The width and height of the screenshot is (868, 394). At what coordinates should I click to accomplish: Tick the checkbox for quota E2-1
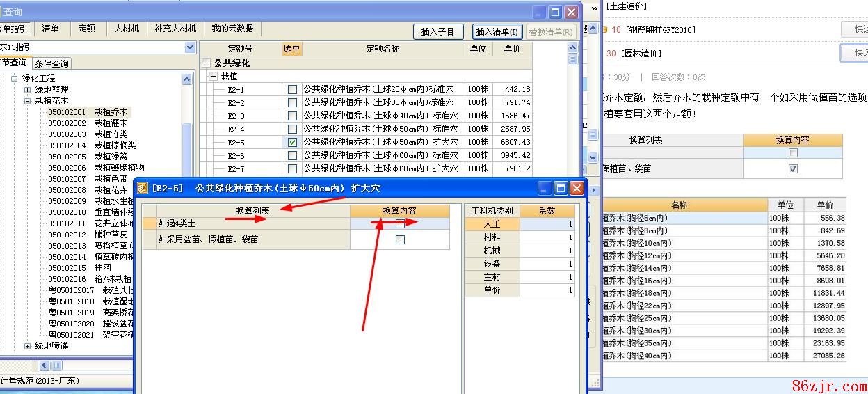tap(292, 89)
